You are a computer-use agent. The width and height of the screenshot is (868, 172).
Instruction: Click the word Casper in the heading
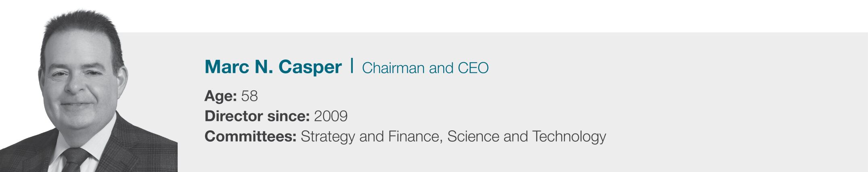(x=310, y=67)
